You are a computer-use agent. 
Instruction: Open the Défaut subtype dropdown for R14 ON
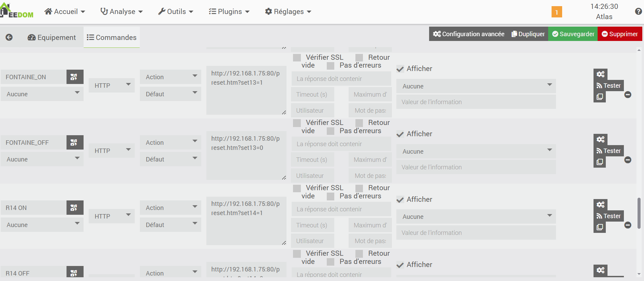click(170, 225)
